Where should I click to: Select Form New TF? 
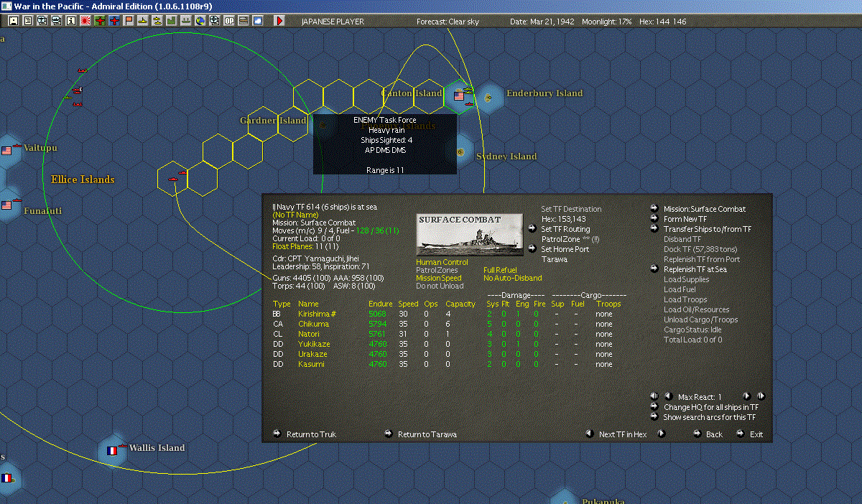[685, 219]
